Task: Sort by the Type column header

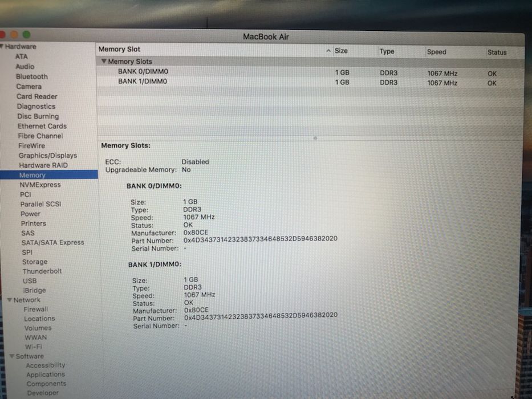Action: pyautogui.click(x=387, y=51)
